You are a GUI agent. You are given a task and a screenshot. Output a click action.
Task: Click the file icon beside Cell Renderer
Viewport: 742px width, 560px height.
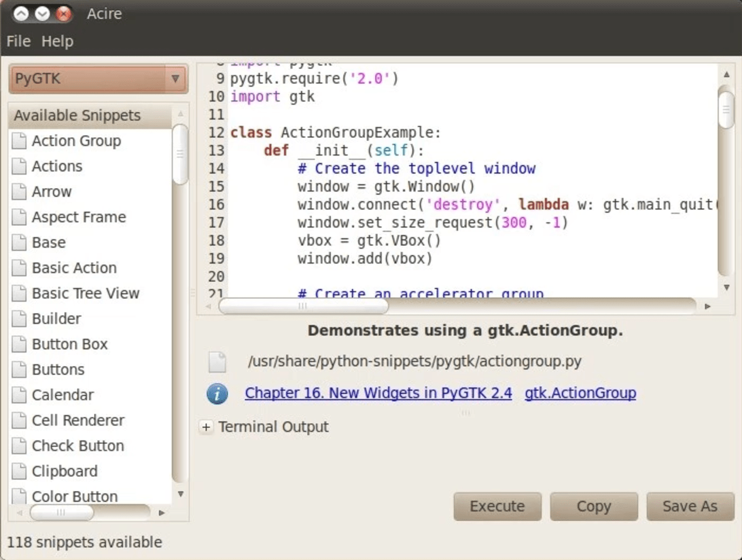click(x=19, y=420)
